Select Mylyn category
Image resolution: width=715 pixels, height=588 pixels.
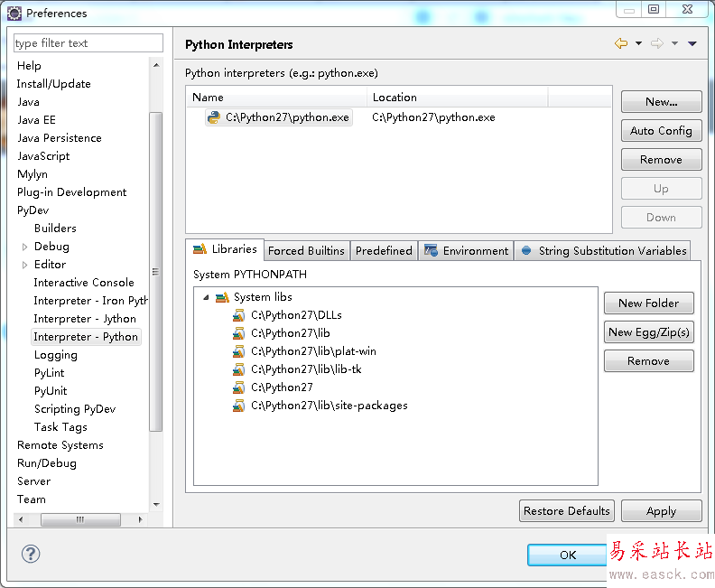(x=32, y=174)
